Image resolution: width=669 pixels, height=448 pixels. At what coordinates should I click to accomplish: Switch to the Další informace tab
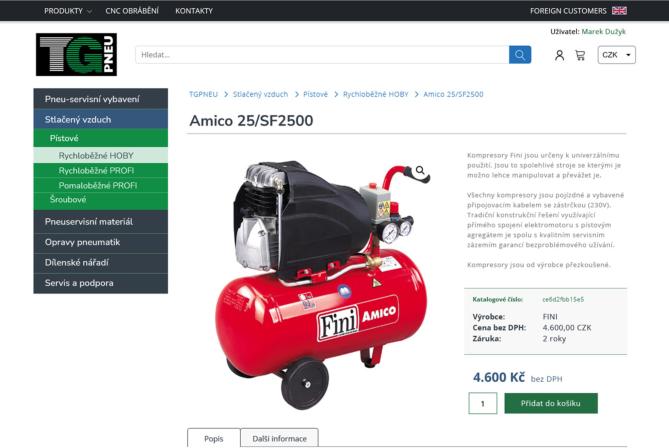pos(279,438)
